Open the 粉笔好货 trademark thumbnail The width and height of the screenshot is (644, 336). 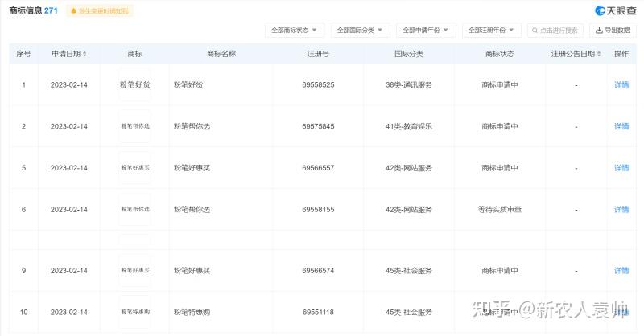134,84
